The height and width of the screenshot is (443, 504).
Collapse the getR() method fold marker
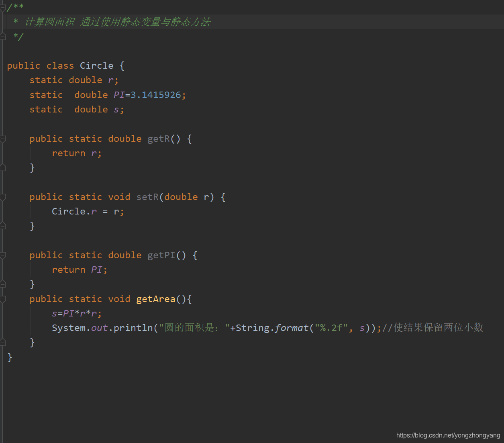point(3,139)
